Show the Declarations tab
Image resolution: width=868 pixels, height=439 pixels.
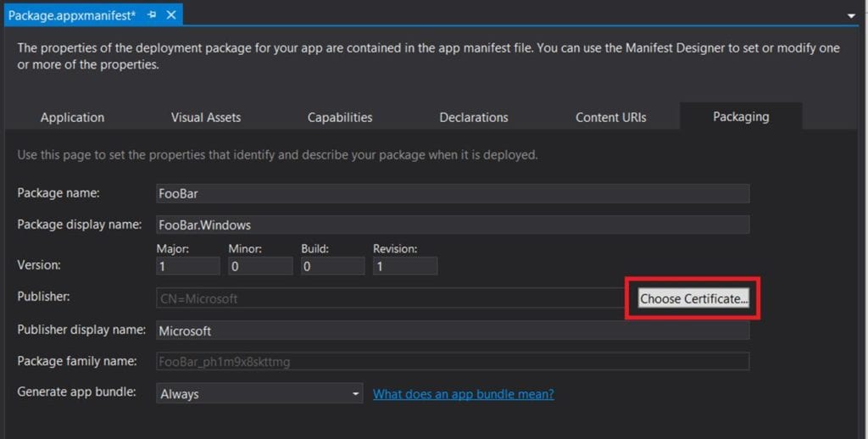coord(473,117)
